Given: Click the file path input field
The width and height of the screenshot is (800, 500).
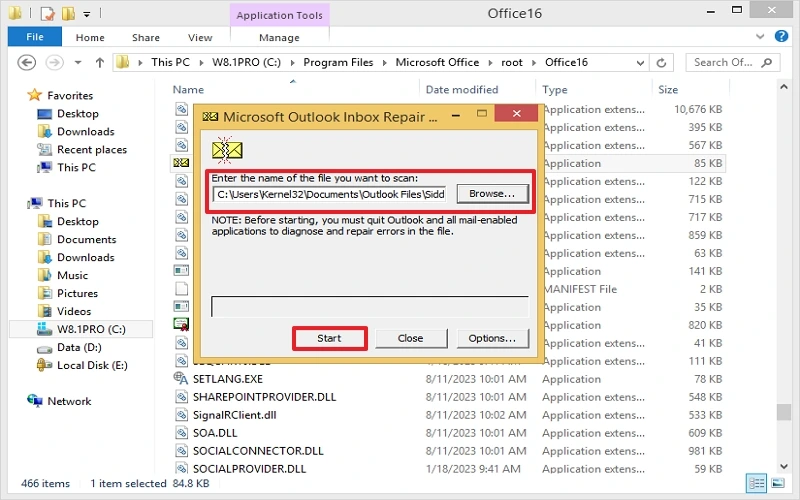Looking at the screenshot, I should coord(330,194).
